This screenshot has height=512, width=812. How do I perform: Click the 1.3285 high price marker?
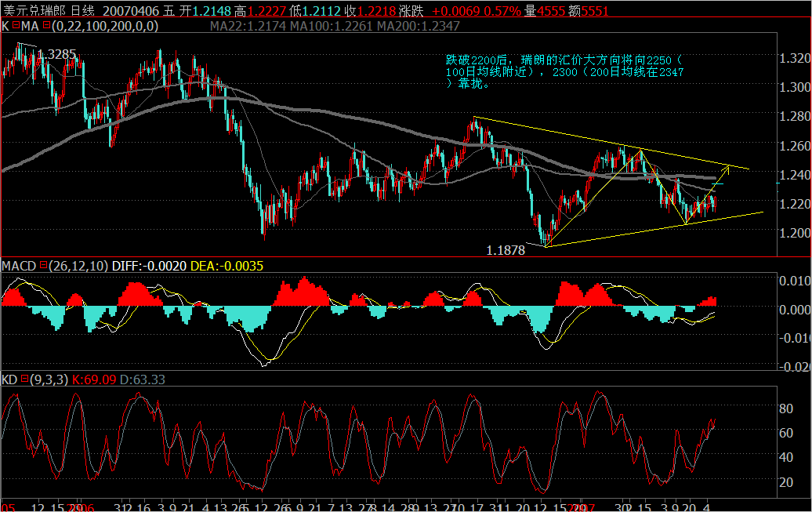[x=57, y=54]
